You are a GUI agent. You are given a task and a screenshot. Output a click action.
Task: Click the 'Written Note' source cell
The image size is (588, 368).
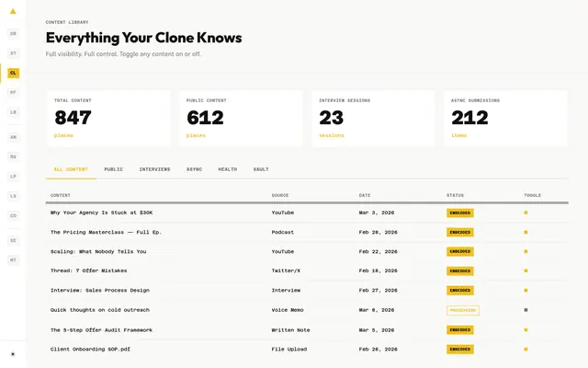point(290,330)
